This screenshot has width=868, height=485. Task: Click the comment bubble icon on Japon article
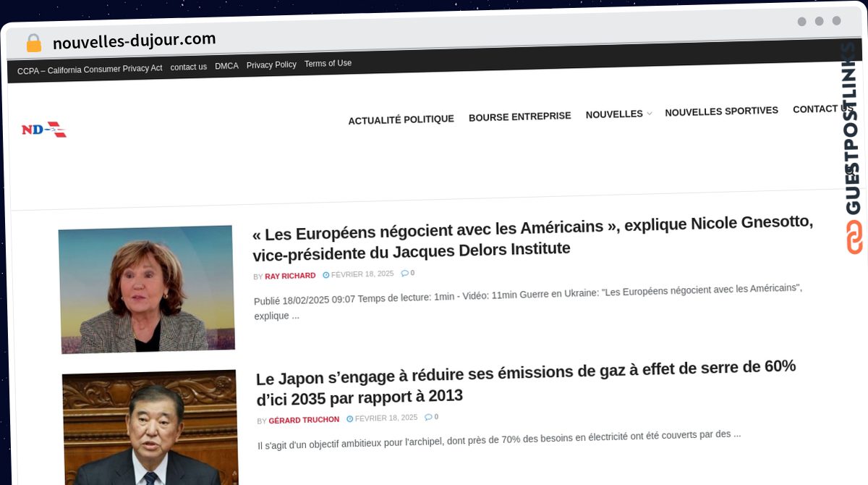click(x=428, y=417)
